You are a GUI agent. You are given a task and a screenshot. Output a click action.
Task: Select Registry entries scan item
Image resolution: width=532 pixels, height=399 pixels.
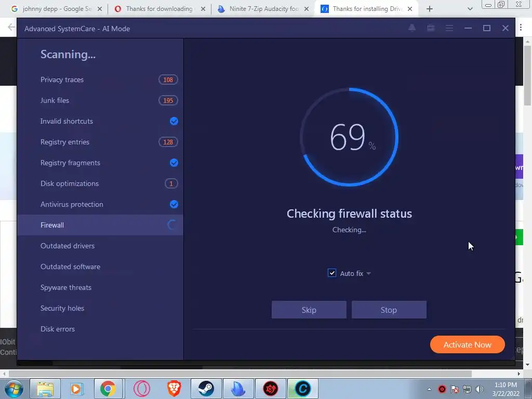tap(100, 142)
